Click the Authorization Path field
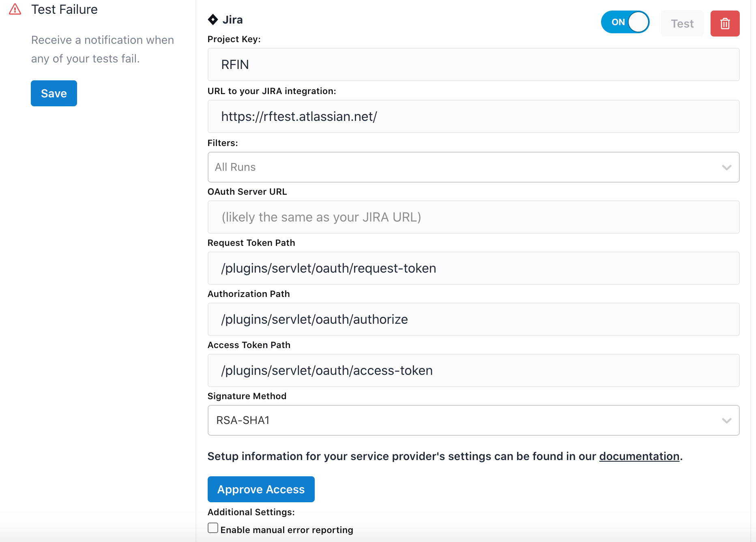756x542 pixels. pos(473,319)
